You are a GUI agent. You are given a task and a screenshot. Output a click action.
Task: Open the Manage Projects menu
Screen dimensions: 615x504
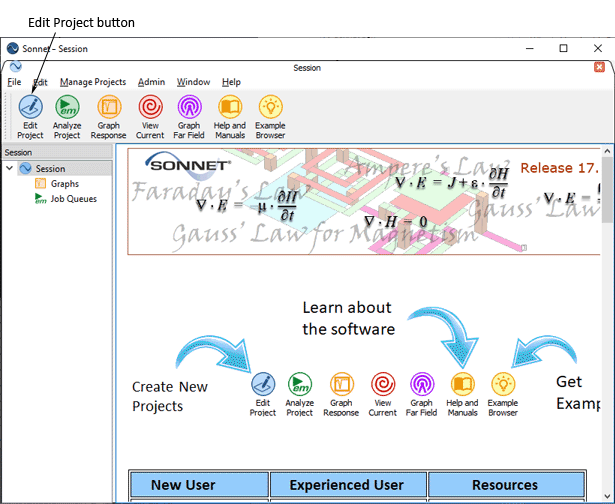pyautogui.click(x=93, y=82)
